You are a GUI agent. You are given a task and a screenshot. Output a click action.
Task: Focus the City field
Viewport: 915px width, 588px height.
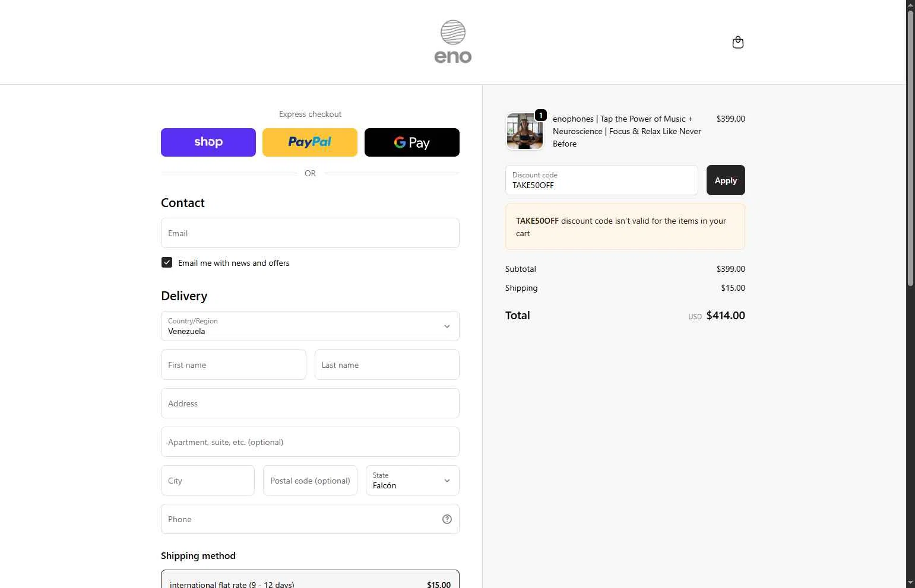tap(208, 481)
